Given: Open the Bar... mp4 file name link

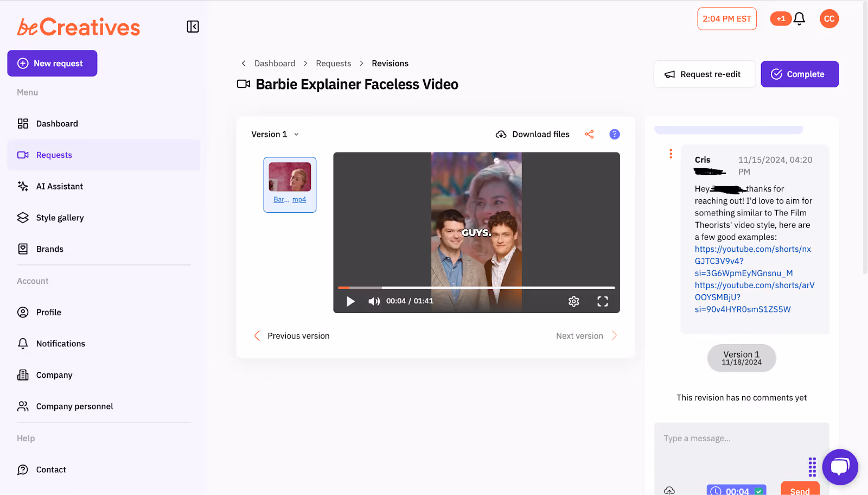Looking at the screenshot, I should pyautogui.click(x=290, y=200).
